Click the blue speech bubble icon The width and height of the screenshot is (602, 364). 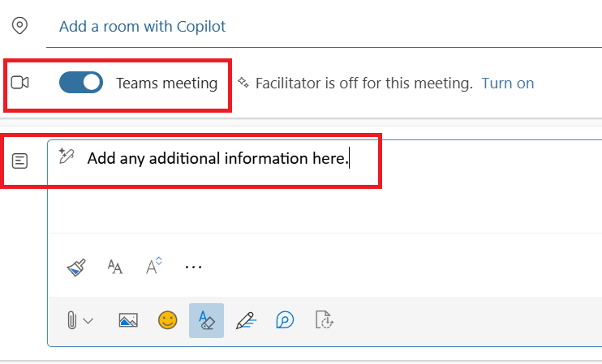tap(285, 320)
